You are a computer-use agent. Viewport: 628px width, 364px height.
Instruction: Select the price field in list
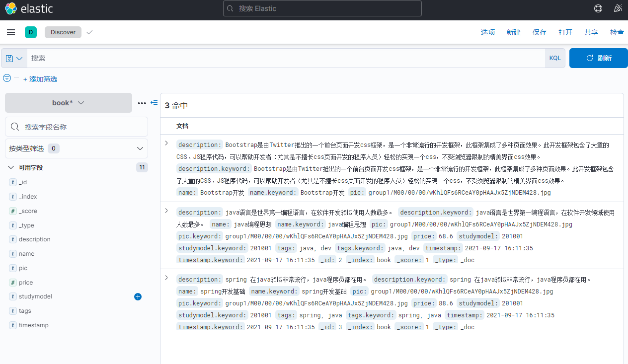pos(26,283)
